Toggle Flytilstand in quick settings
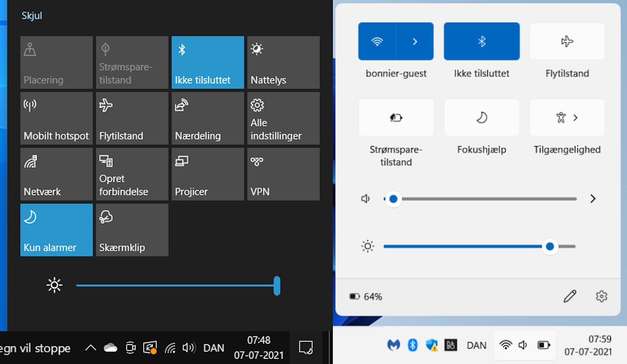The height and width of the screenshot is (364, 627). point(567,41)
